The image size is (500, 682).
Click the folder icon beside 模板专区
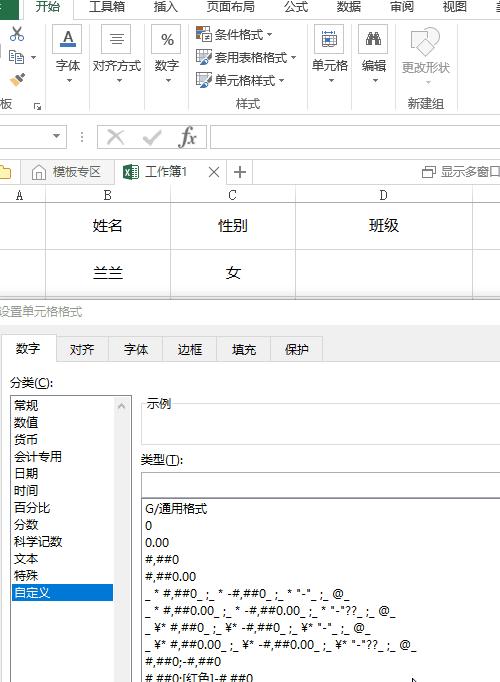5,172
